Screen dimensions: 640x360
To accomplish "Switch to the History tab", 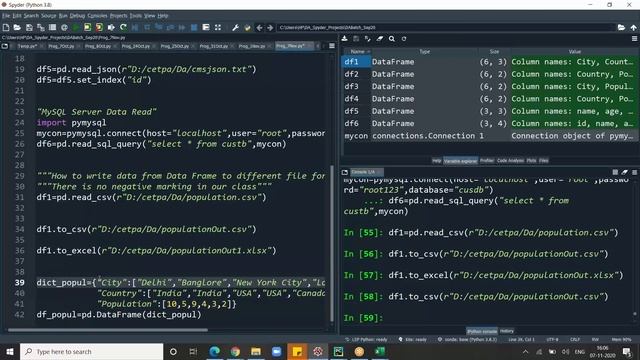I will coord(507,331).
